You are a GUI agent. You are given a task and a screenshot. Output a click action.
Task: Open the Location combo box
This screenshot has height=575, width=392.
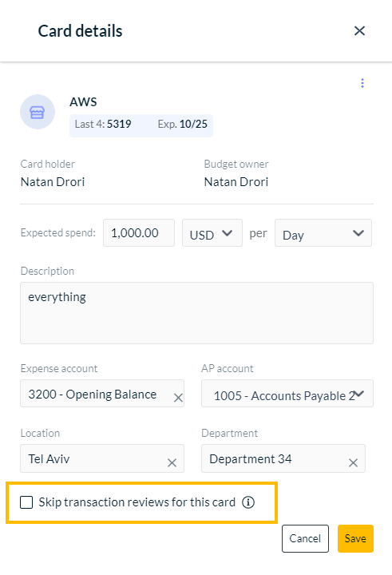click(x=102, y=458)
